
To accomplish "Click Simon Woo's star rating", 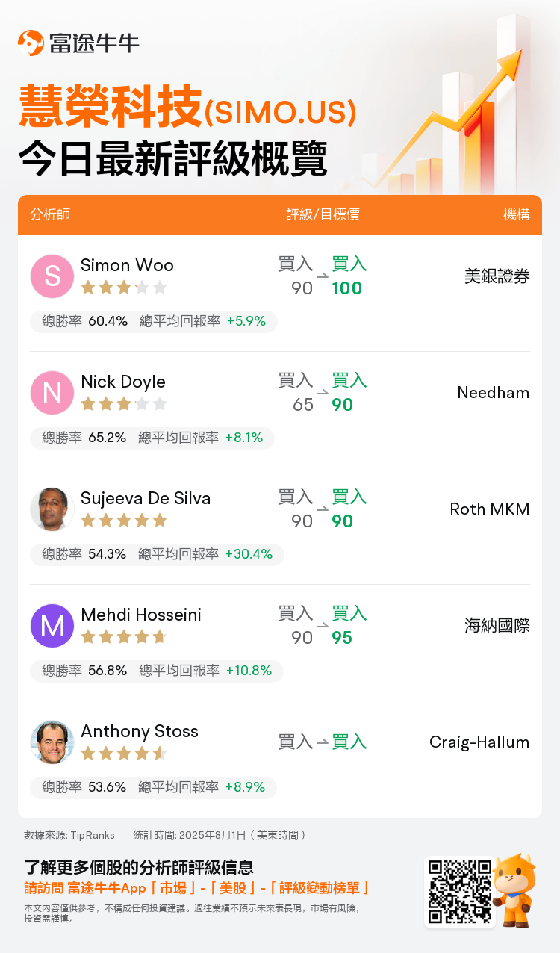I will point(123,288).
